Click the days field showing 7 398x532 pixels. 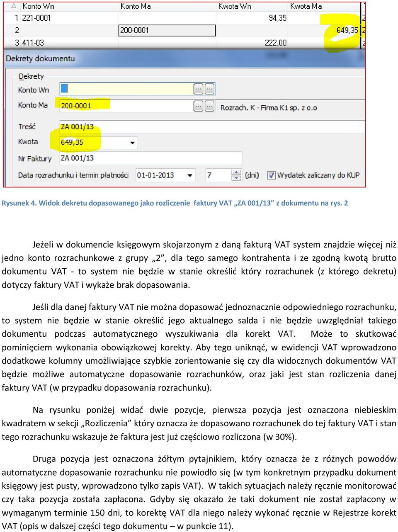(x=218, y=175)
